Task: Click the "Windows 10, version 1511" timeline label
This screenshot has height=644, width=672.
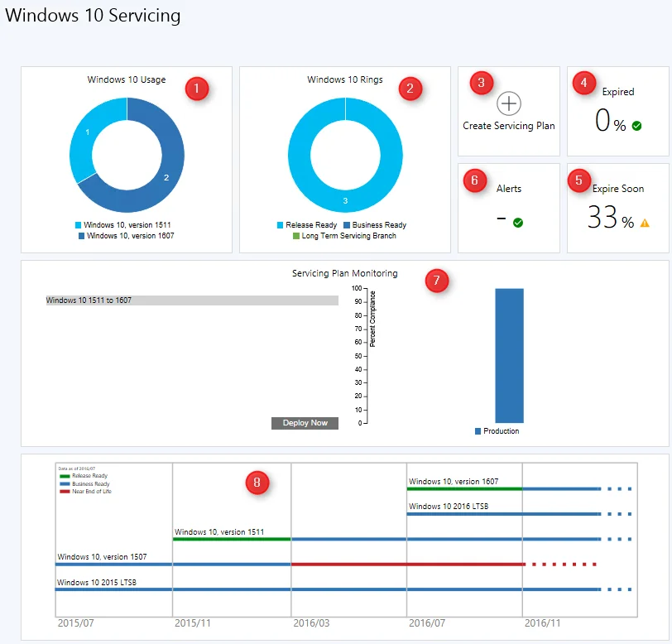Action: [219, 532]
